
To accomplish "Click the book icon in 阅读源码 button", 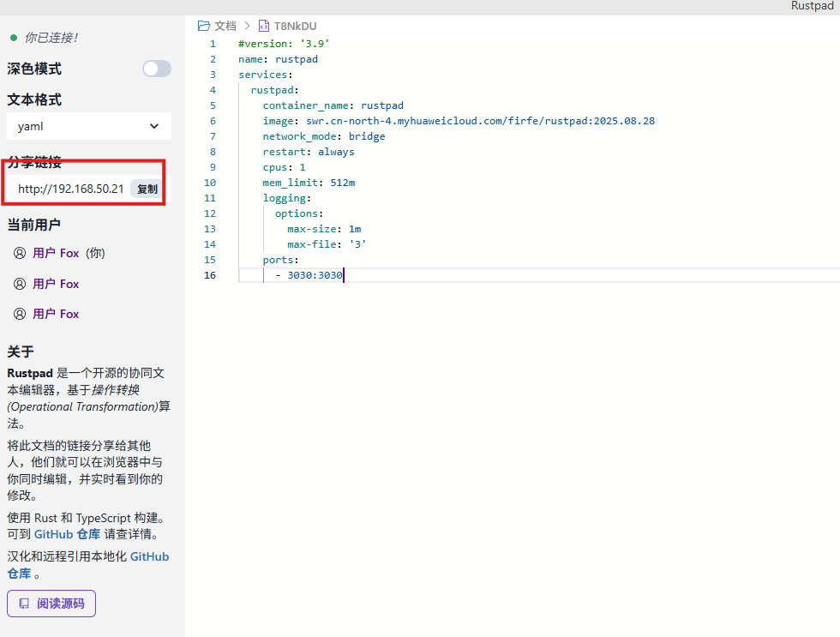I will point(24,604).
